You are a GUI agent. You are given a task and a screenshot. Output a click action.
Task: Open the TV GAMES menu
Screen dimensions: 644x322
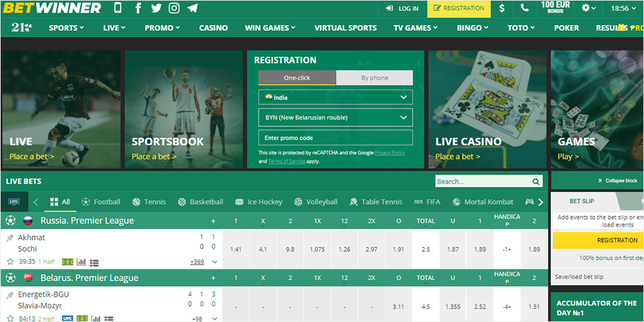pos(415,28)
